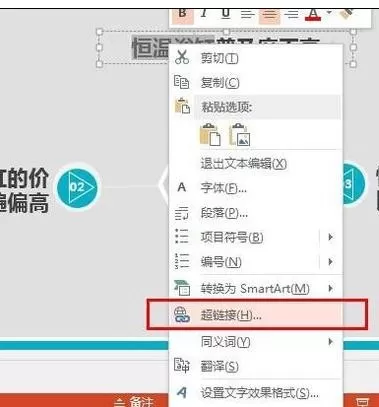This screenshot has width=379, height=407.
Task: Toggle Underline in the mini toolbar
Action: 226,14
